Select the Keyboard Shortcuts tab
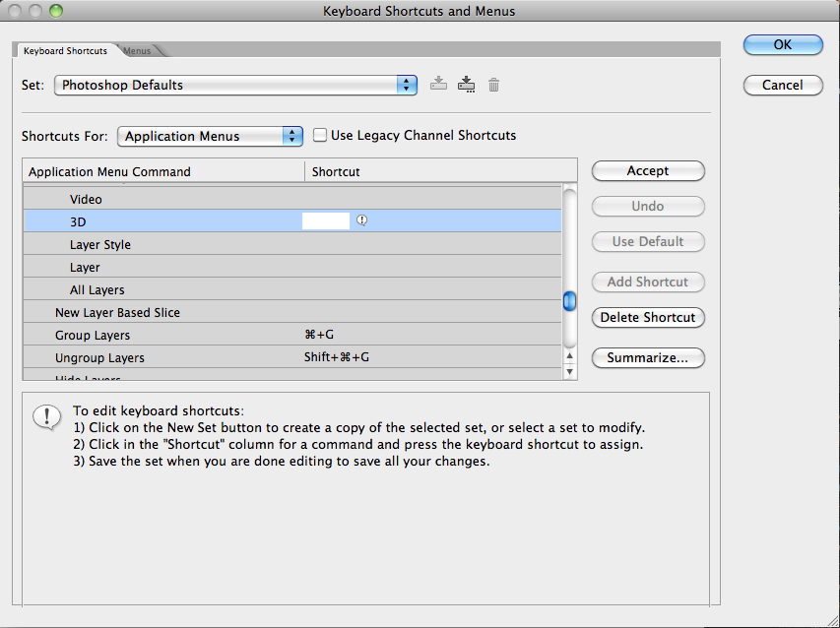The width and height of the screenshot is (840, 628). pos(65,51)
